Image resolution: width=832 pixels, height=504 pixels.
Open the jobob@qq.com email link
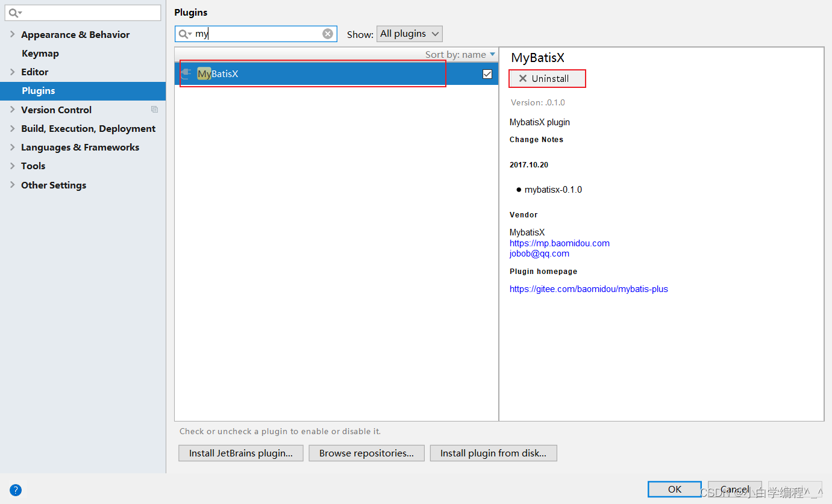[x=539, y=254]
